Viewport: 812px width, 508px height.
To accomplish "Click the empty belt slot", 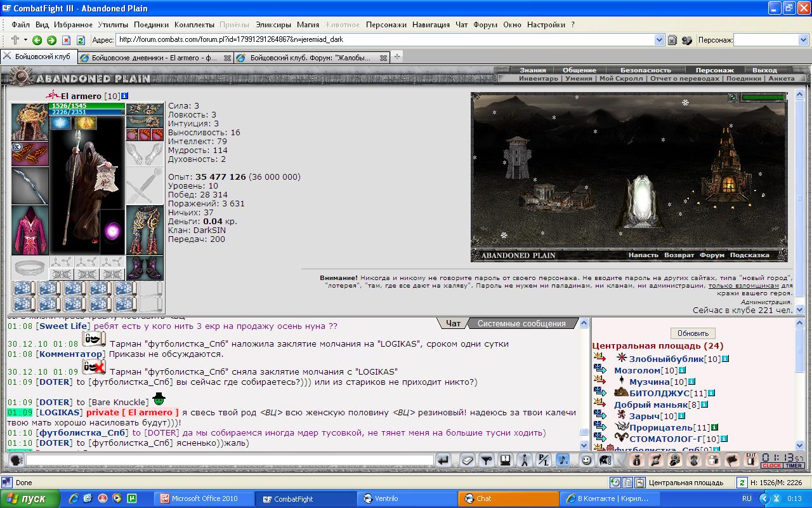I will (x=30, y=268).
